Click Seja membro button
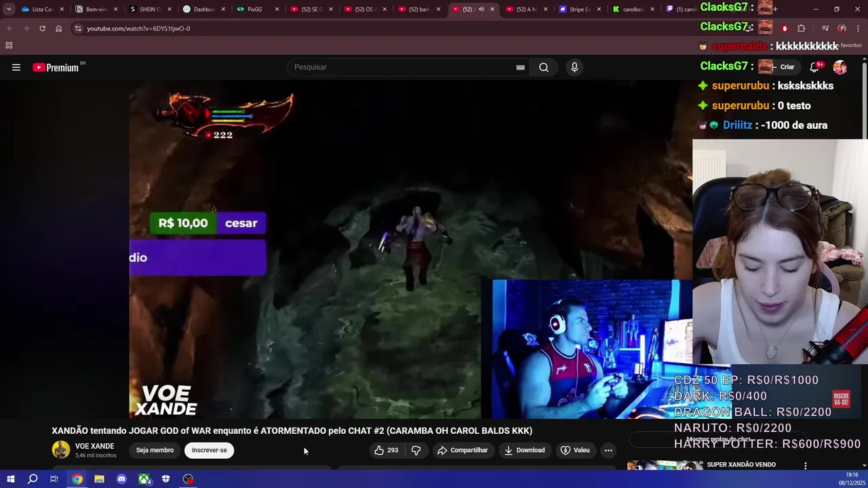The image size is (868, 488). pyautogui.click(x=155, y=450)
